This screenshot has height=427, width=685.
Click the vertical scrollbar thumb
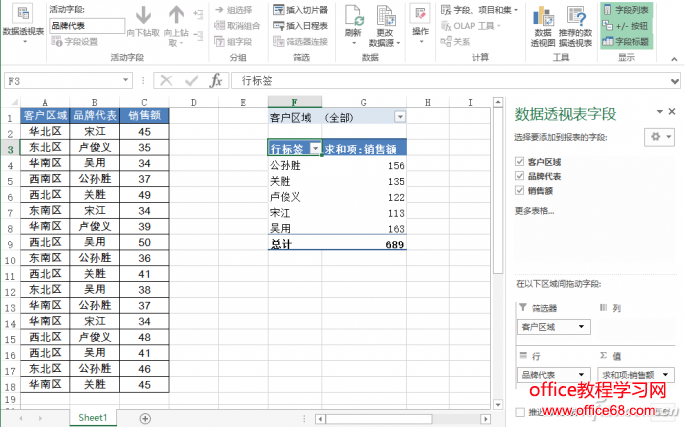coord(498,190)
